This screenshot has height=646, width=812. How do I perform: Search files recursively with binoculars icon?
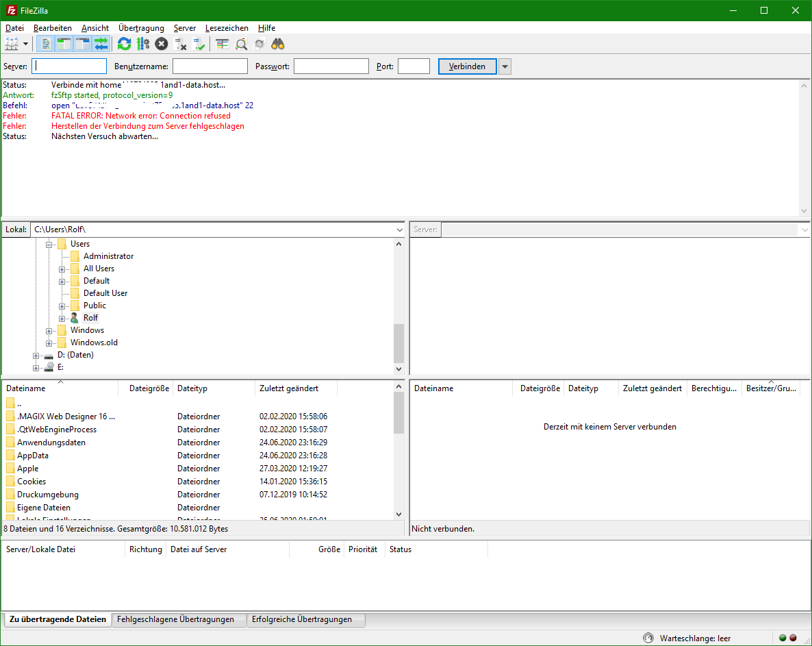pyautogui.click(x=278, y=44)
